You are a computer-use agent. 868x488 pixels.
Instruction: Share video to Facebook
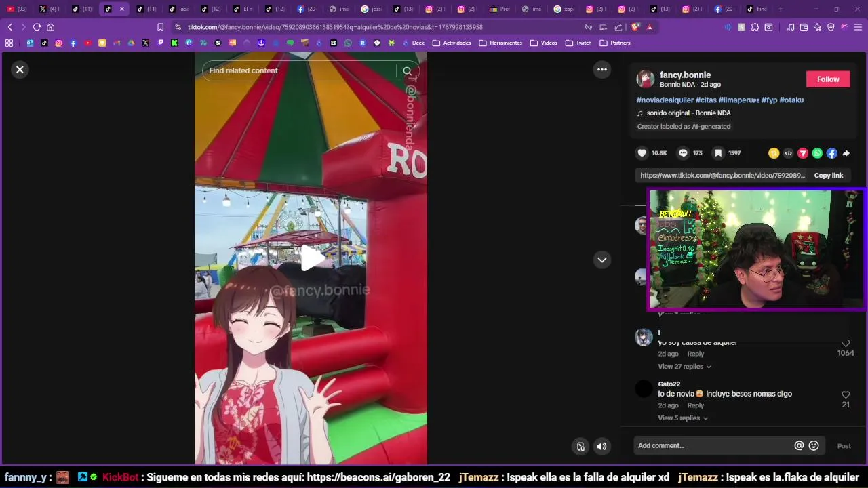[831, 153]
